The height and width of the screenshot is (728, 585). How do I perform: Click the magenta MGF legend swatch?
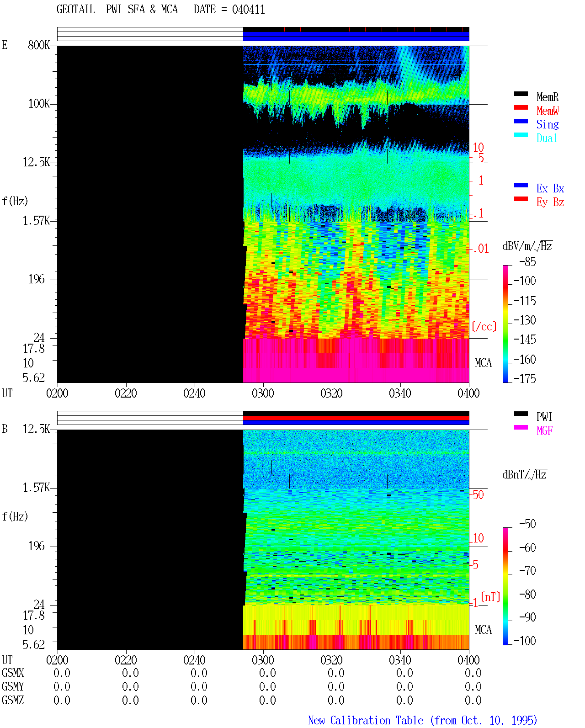(521, 427)
